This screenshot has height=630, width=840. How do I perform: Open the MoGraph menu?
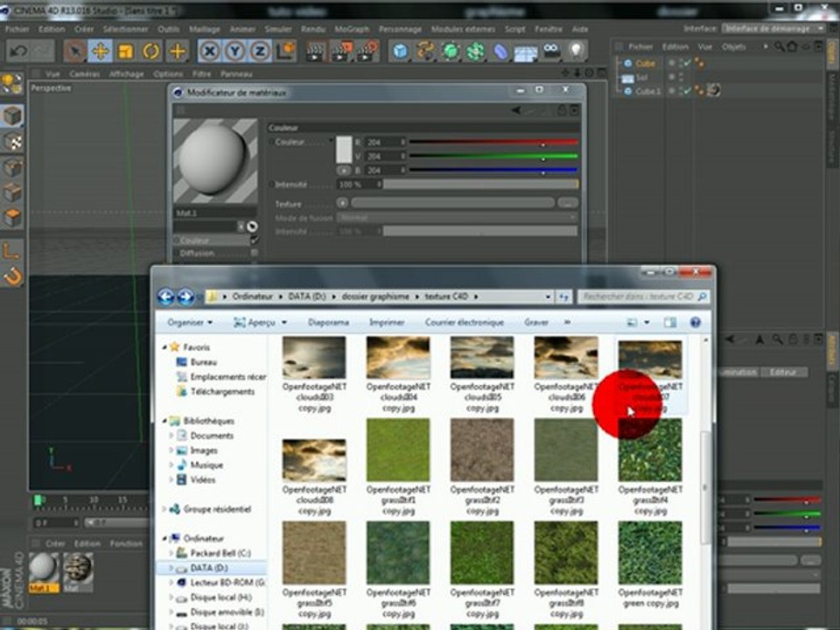352,29
